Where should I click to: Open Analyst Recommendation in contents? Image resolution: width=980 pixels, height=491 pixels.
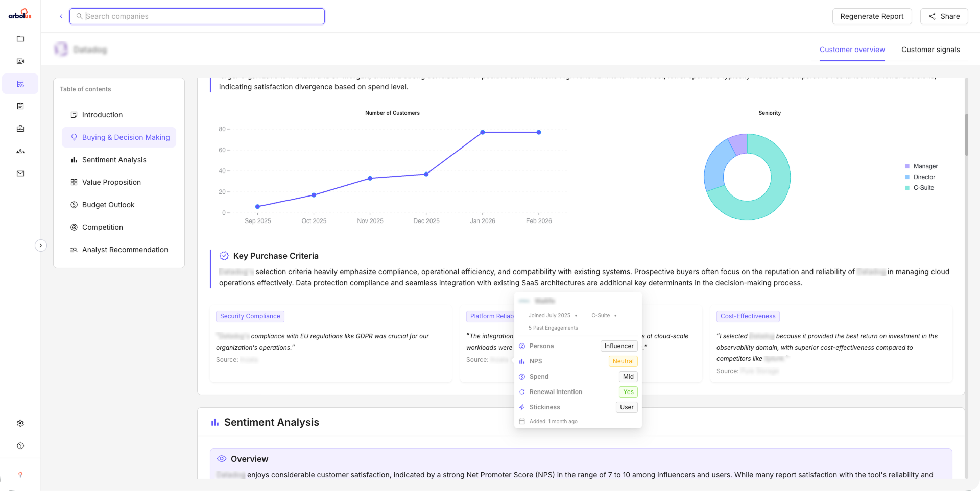[x=119, y=250]
